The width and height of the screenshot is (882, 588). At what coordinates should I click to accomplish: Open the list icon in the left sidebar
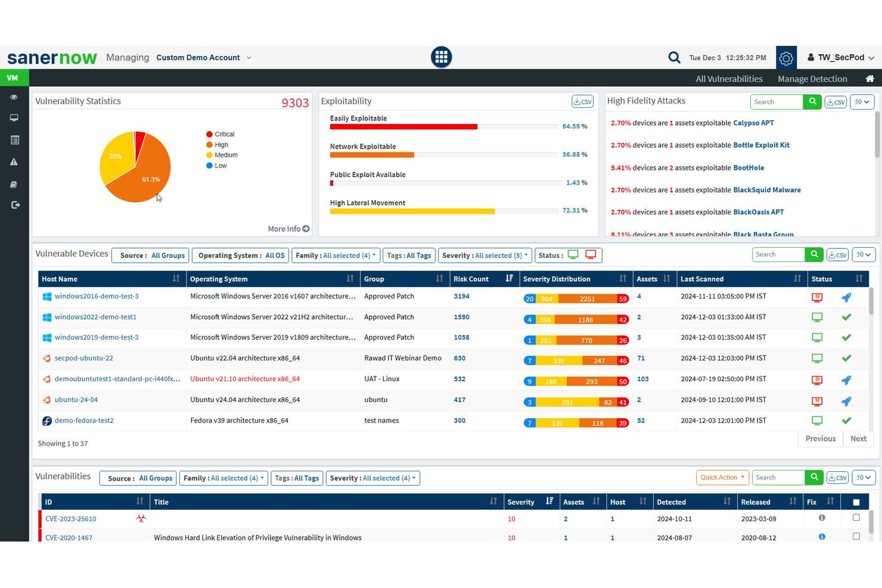point(15,140)
